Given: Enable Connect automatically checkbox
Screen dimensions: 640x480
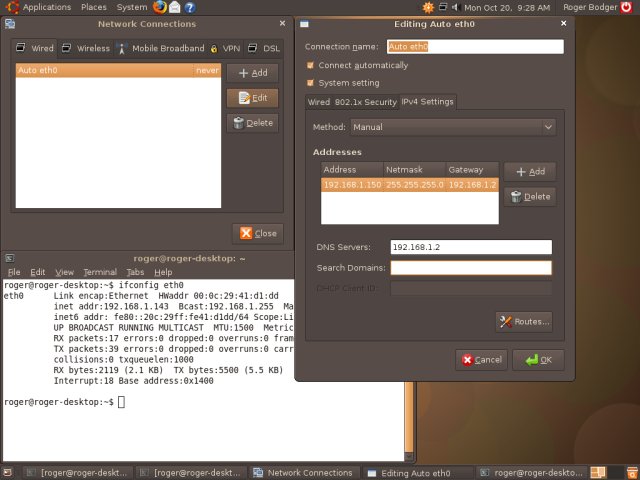Looking at the screenshot, I should pos(310,65).
